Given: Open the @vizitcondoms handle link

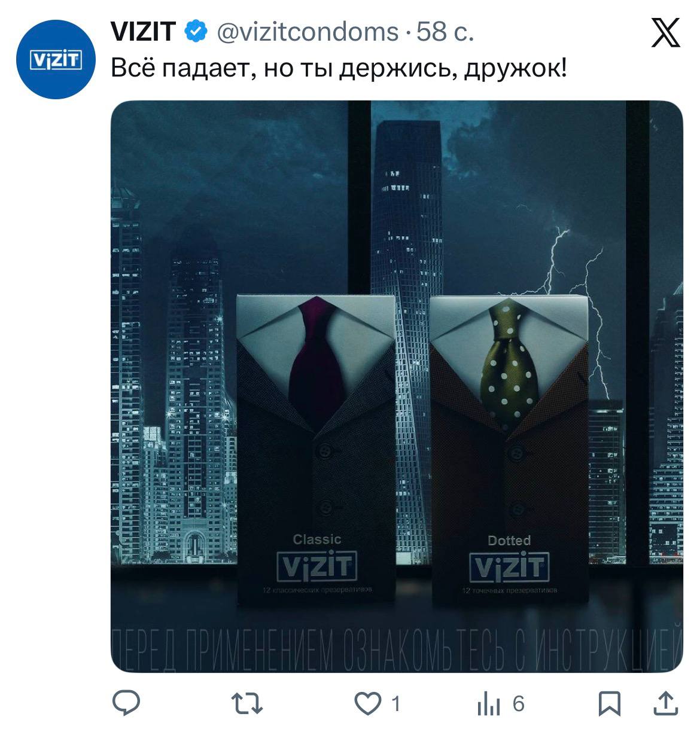Looking at the screenshot, I should [307, 32].
